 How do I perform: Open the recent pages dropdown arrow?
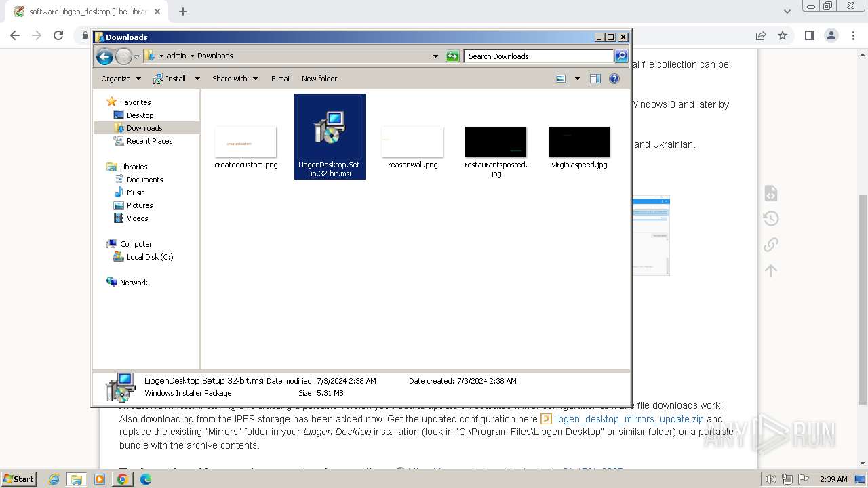click(136, 56)
